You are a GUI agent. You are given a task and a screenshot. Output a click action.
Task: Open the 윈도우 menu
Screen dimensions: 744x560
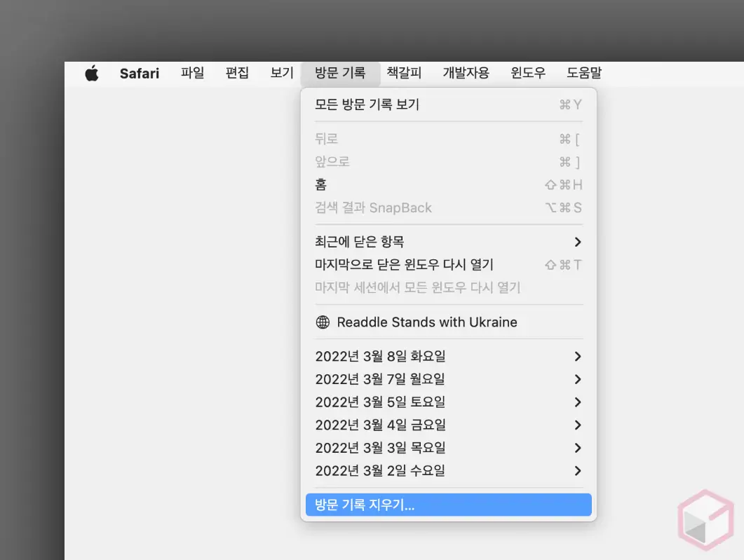[x=527, y=73]
